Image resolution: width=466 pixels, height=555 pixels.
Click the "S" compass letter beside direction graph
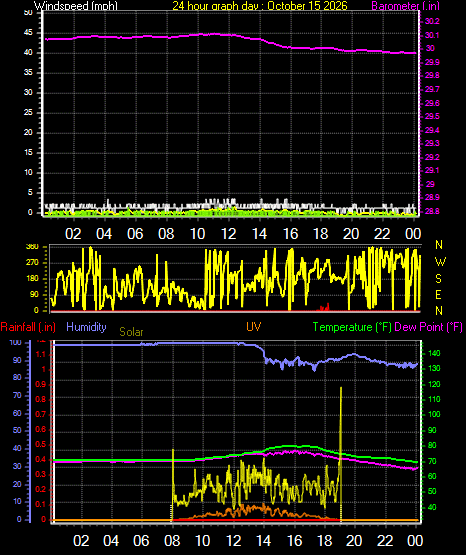pyautogui.click(x=439, y=279)
